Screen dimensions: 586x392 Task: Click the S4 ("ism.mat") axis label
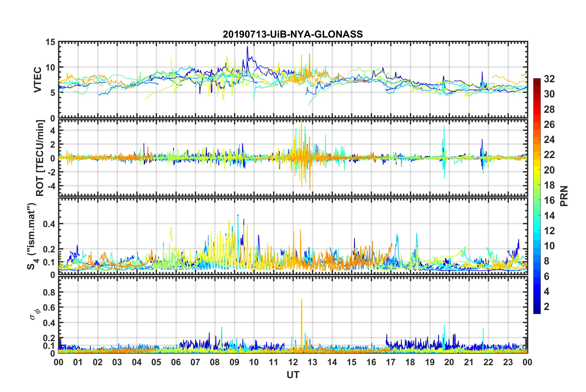[32, 236]
